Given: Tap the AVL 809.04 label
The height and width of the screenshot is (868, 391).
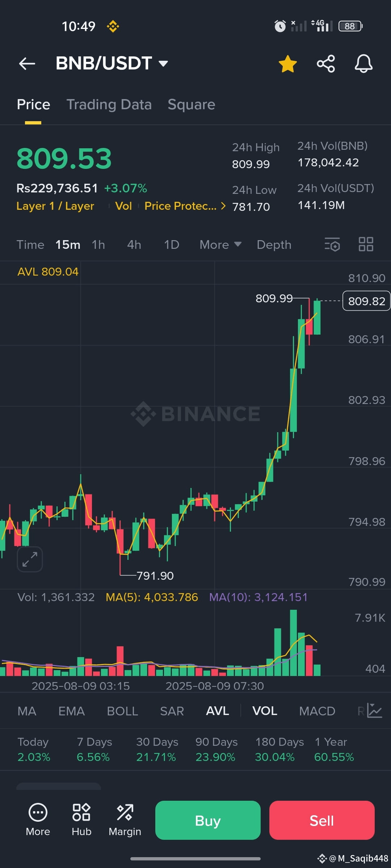Looking at the screenshot, I should (48, 272).
